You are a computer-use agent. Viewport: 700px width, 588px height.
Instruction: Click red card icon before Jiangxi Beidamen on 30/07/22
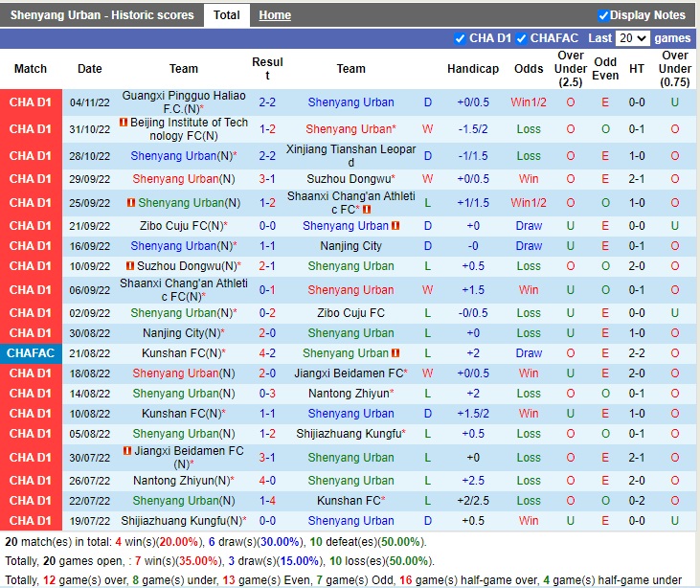point(129,452)
